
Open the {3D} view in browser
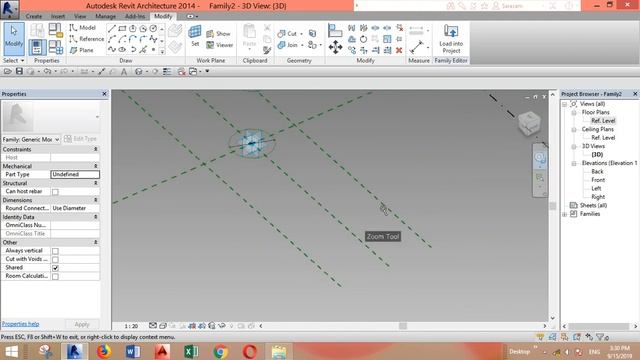click(x=597, y=155)
